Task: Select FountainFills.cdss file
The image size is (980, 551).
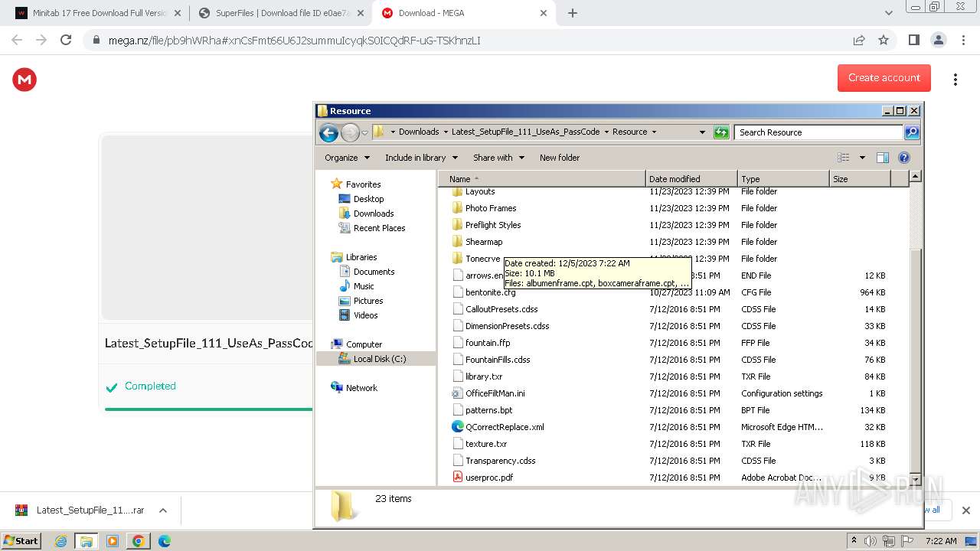Action: click(x=498, y=360)
